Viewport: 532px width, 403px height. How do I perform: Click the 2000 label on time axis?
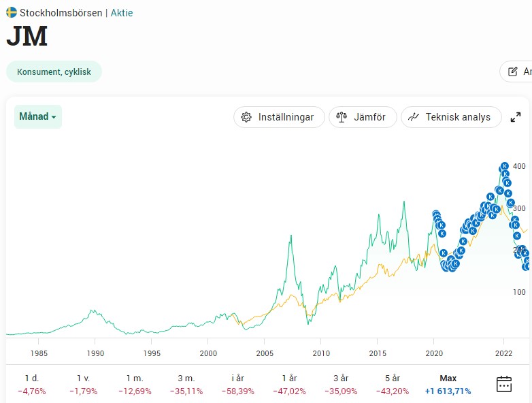click(208, 353)
